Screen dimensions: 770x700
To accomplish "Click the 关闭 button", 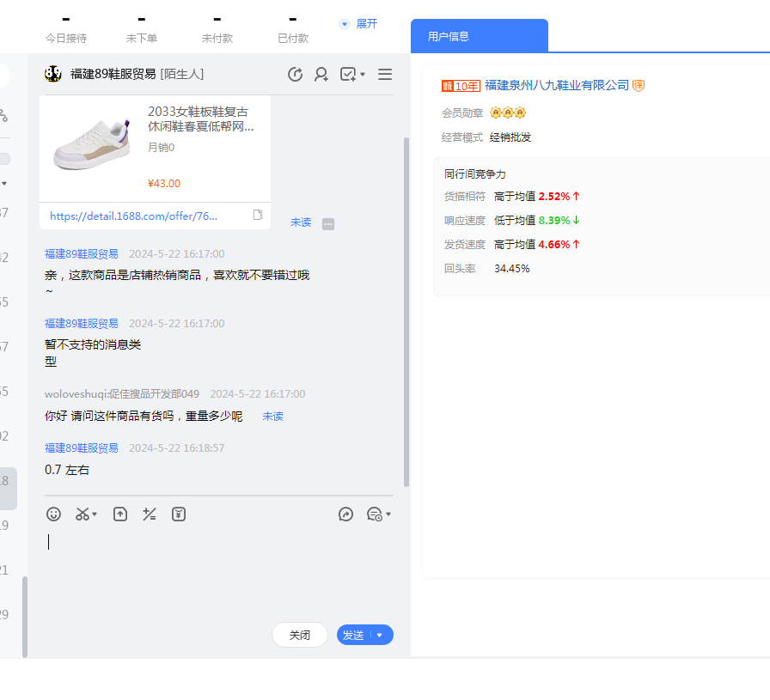I will click(300, 636).
